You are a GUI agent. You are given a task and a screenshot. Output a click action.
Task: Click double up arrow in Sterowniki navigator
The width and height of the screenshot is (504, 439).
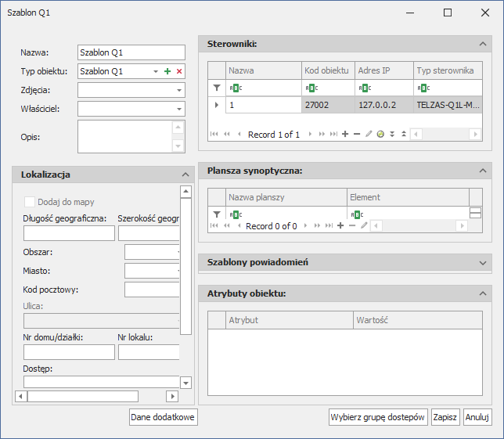[x=404, y=134]
